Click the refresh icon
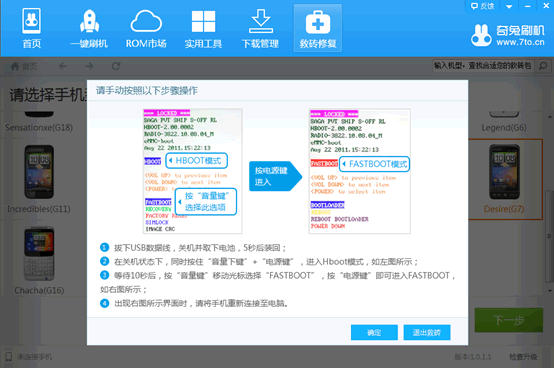554x368 pixels. point(116,66)
